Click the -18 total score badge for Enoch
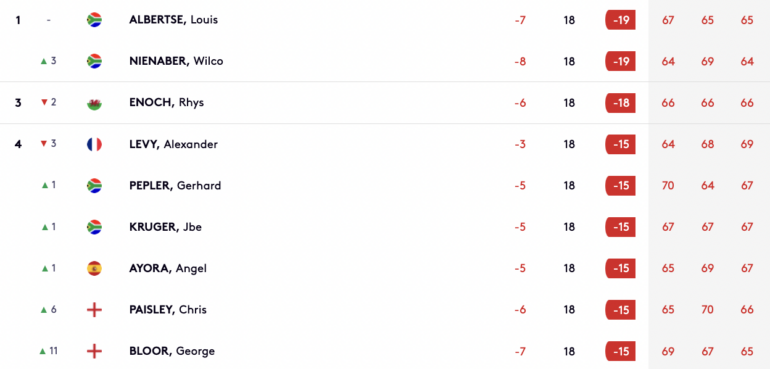 (620, 103)
